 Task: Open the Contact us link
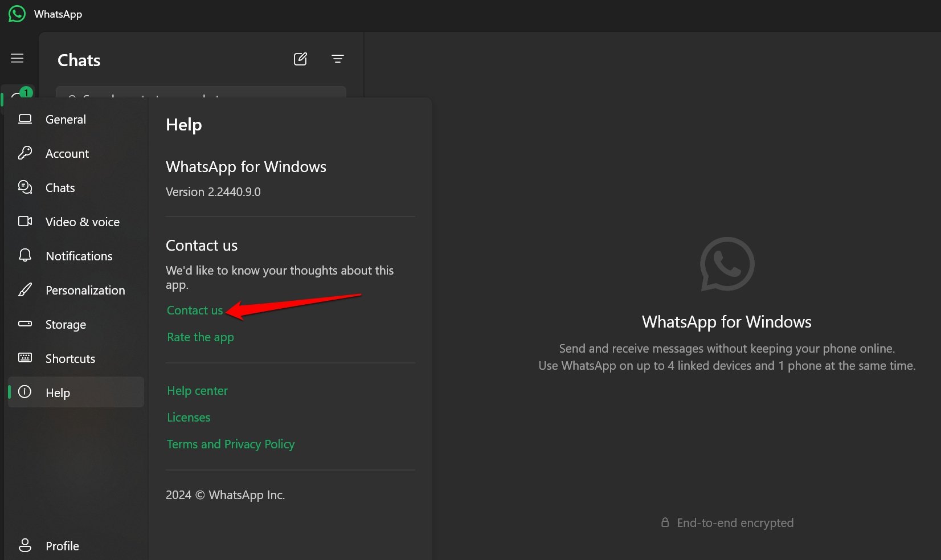[x=195, y=310]
